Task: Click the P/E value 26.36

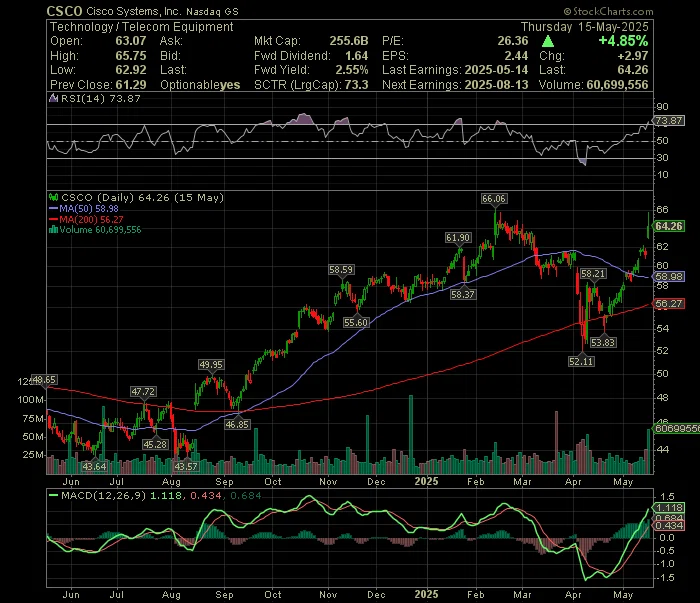Action: 512,41
